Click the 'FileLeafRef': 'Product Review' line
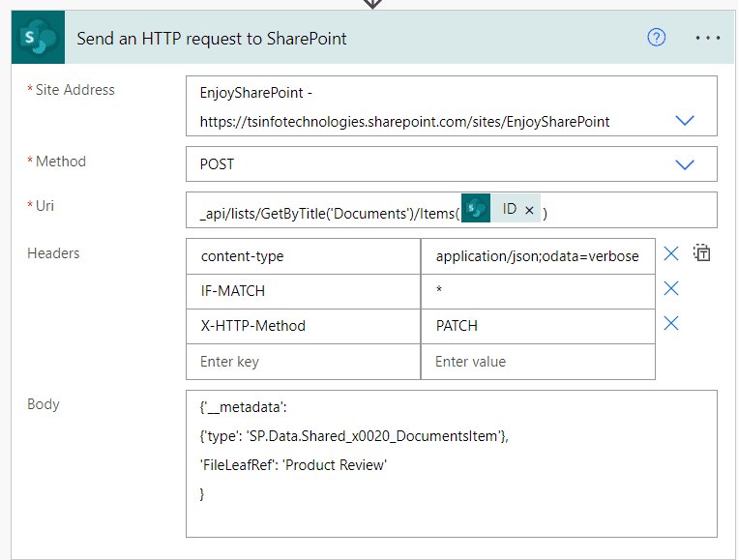The width and height of the screenshot is (738, 560). tap(293, 465)
